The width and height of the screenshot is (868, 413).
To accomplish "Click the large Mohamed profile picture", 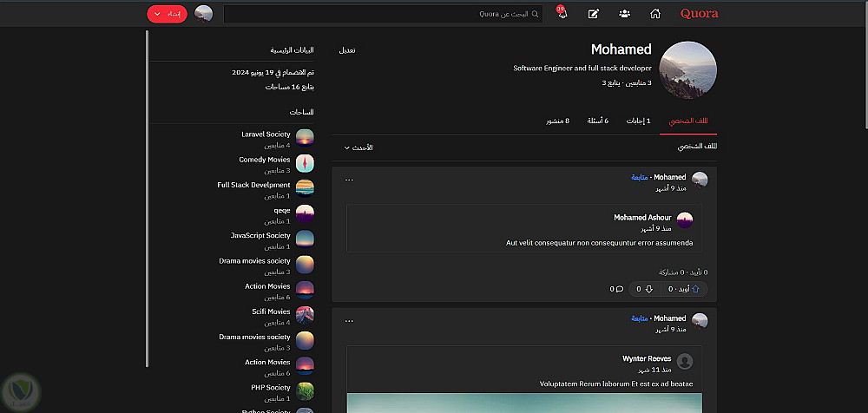I will click(x=687, y=70).
